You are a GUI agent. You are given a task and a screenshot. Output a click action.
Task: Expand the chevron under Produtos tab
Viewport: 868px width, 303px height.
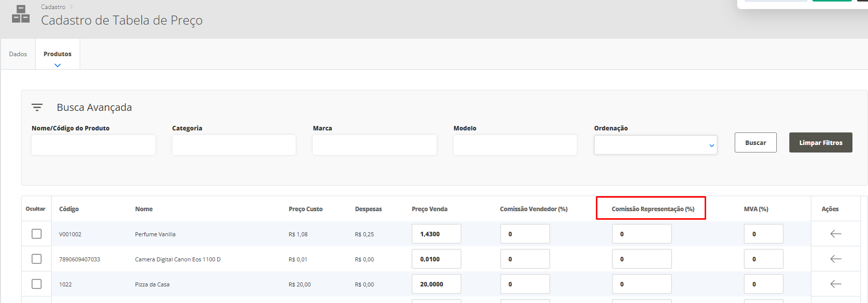[58, 65]
